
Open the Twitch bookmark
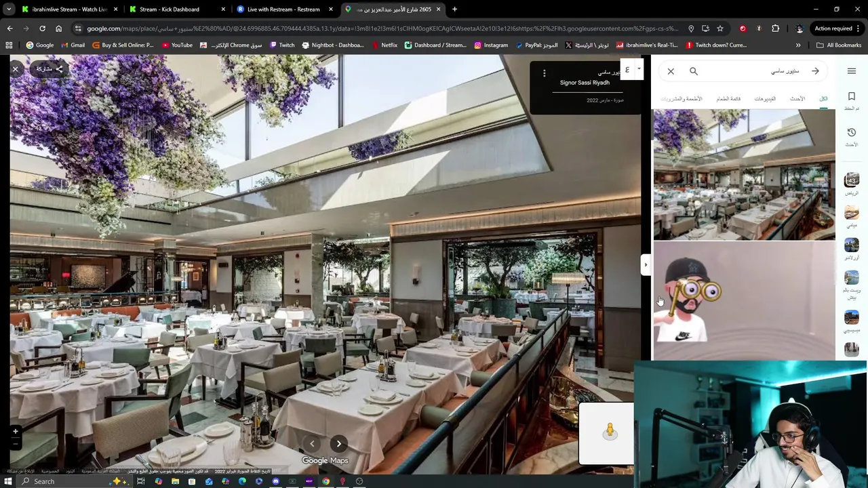point(282,45)
